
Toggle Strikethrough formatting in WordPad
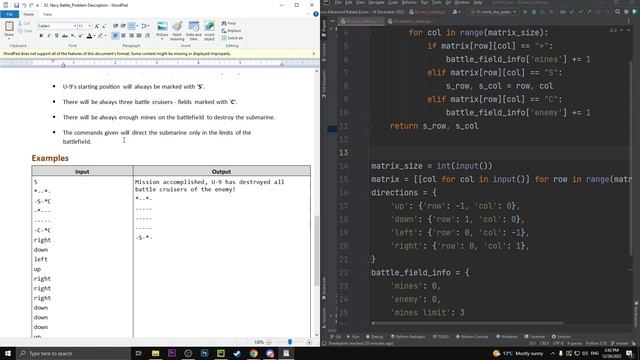click(x=64, y=36)
